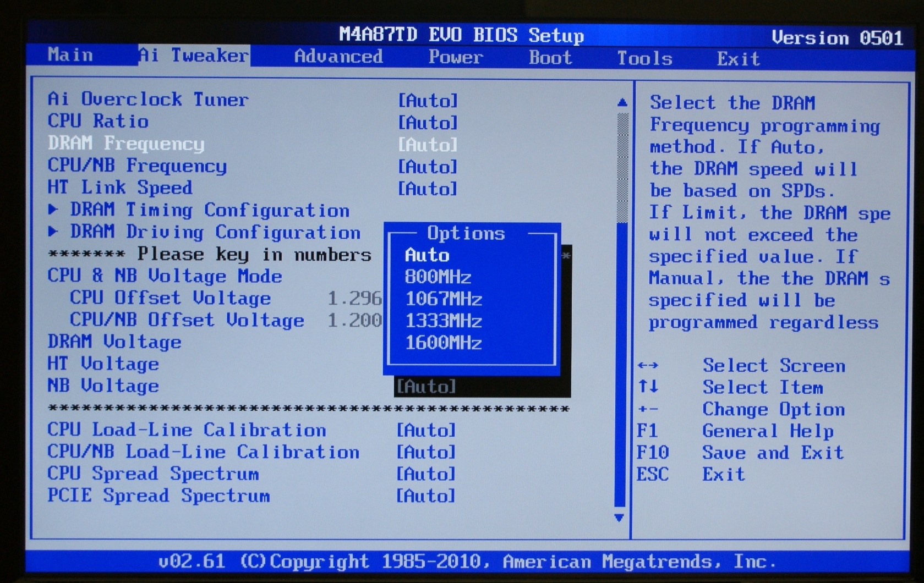Open DRAM Frequency Auto value

pos(428,145)
